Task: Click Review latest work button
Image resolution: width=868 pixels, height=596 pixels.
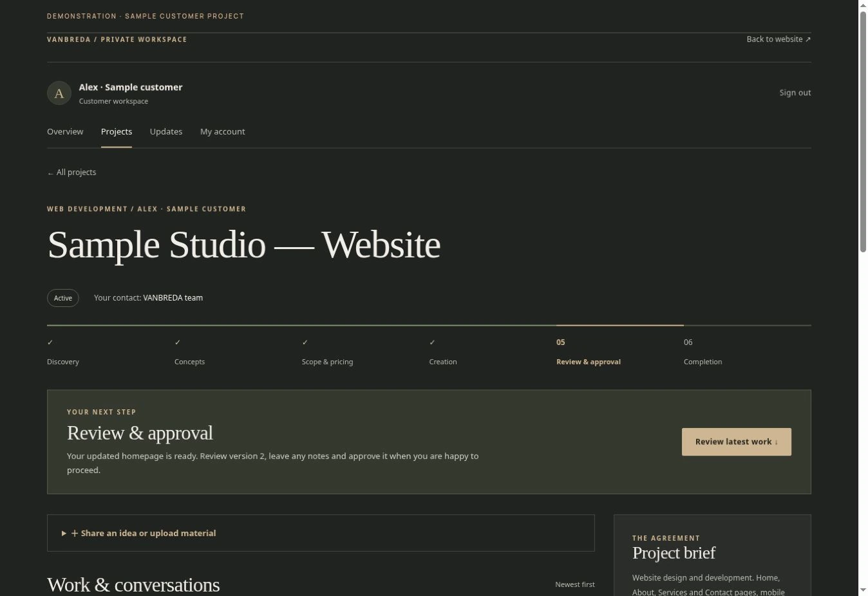Action: tap(737, 442)
